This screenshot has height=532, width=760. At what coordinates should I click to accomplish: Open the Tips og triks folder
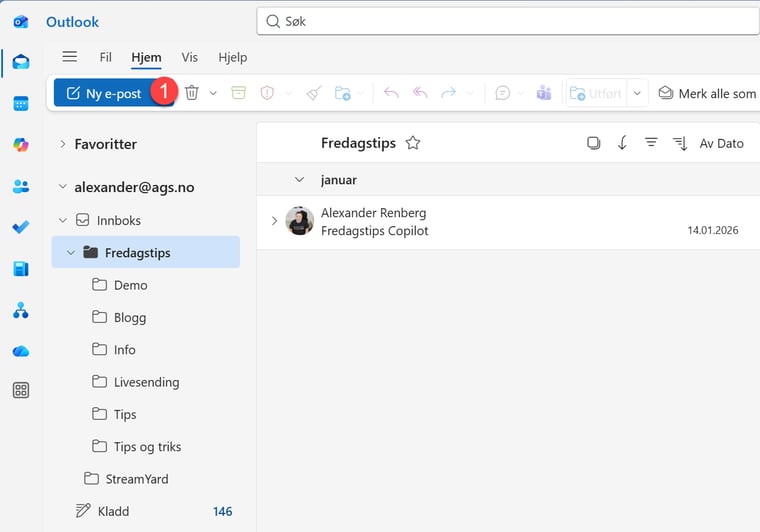coord(145,447)
